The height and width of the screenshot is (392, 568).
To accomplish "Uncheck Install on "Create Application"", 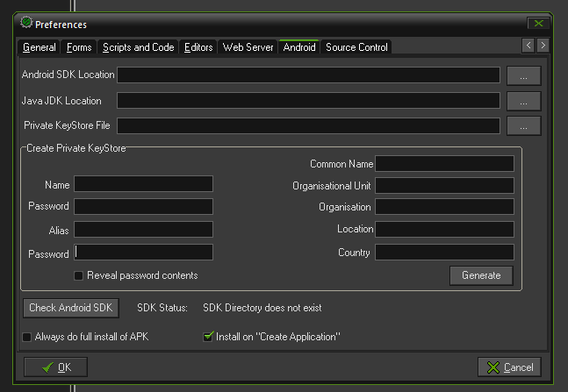I will click(x=208, y=337).
